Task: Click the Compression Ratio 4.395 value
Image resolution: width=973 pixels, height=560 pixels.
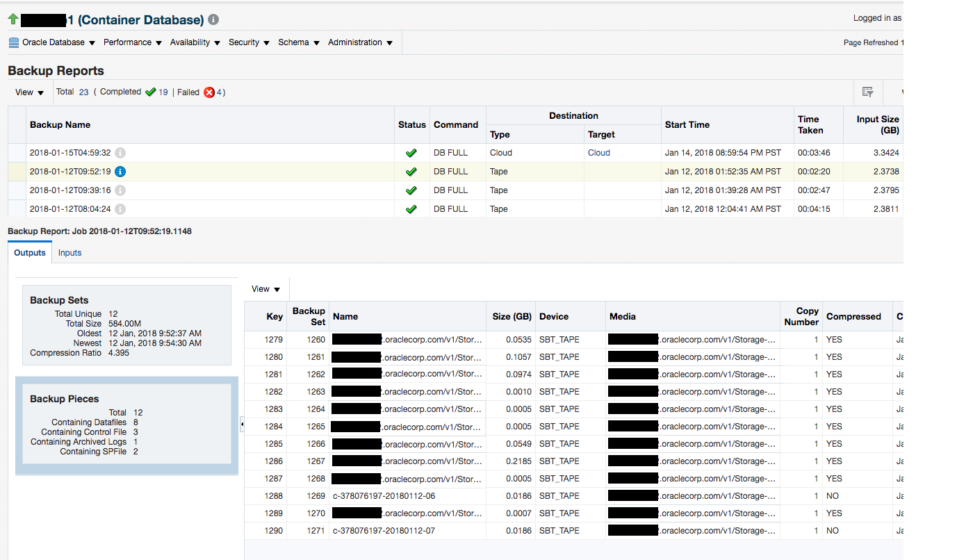Action: tap(120, 353)
